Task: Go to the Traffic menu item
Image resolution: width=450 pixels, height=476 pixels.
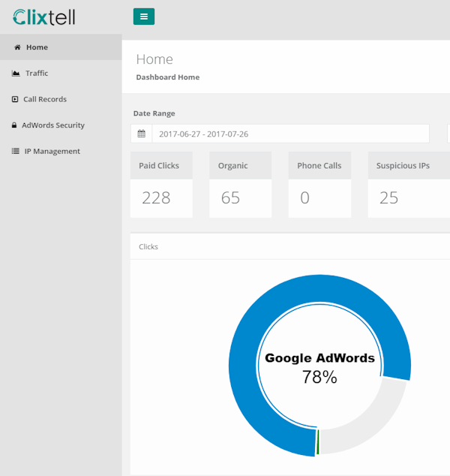Action: 61,73
